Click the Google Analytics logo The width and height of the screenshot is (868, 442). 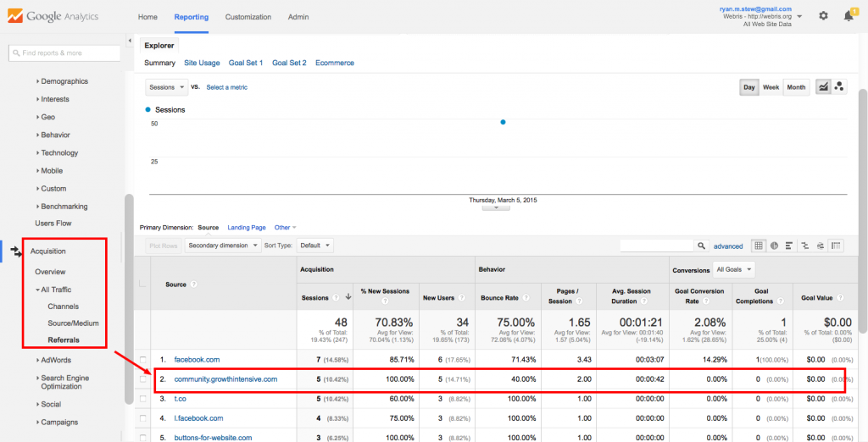click(x=53, y=16)
